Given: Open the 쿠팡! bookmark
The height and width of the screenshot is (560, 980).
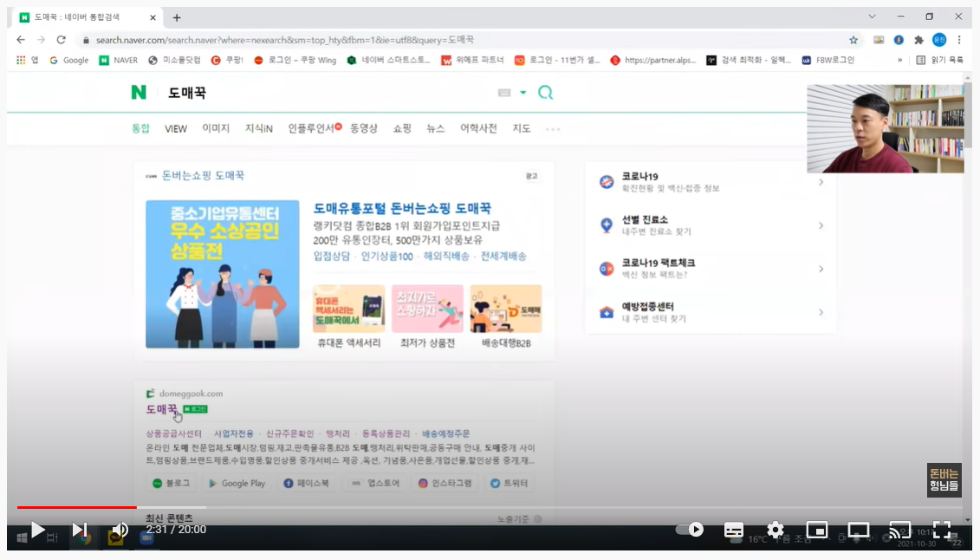Looking at the screenshot, I should 228,60.
